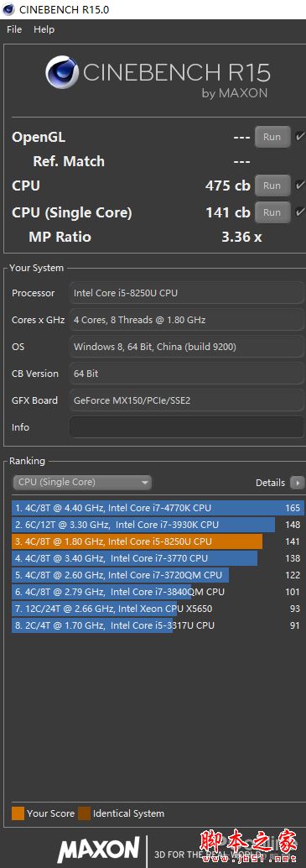The image size is (306, 868).
Task: Select the Xeon X5650 ranking entry
Action: tap(158, 609)
